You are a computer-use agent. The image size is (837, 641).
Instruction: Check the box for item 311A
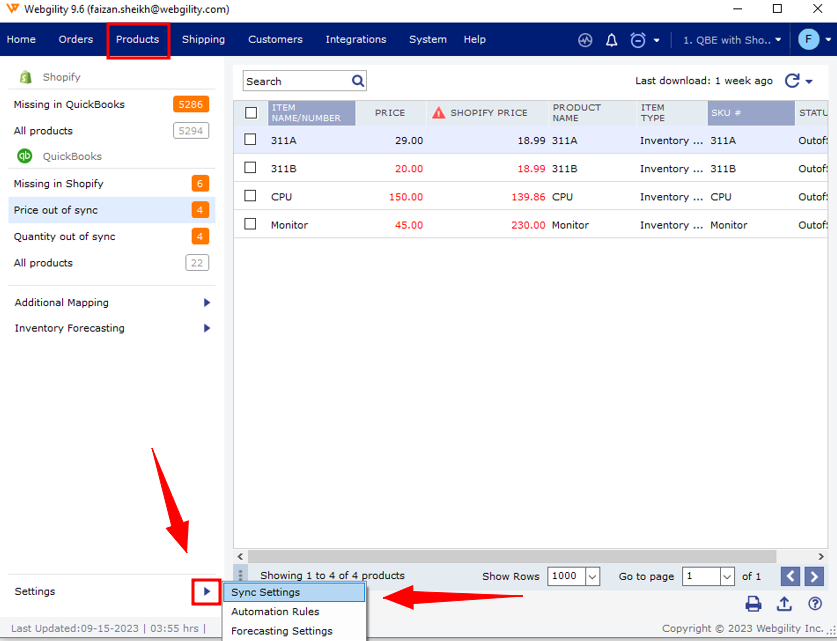(250, 140)
